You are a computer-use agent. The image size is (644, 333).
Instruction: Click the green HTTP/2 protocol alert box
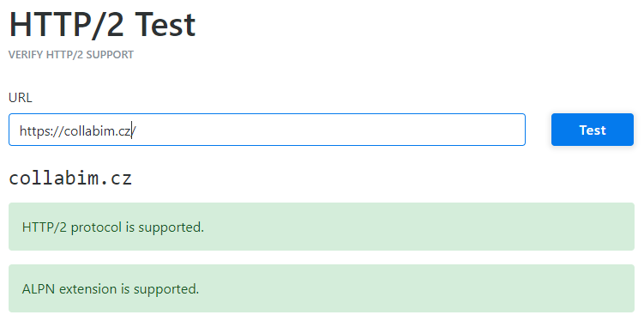(322, 227)
